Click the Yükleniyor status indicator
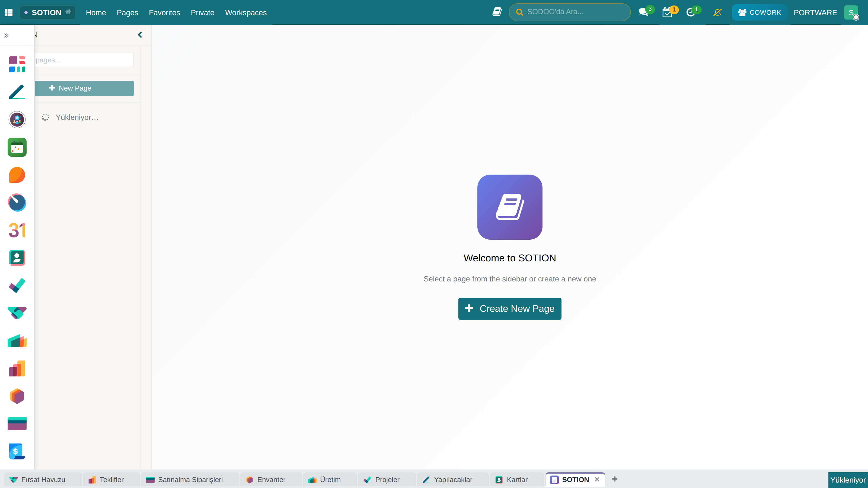This screenshot has width=868, height=488. [848, 480]
